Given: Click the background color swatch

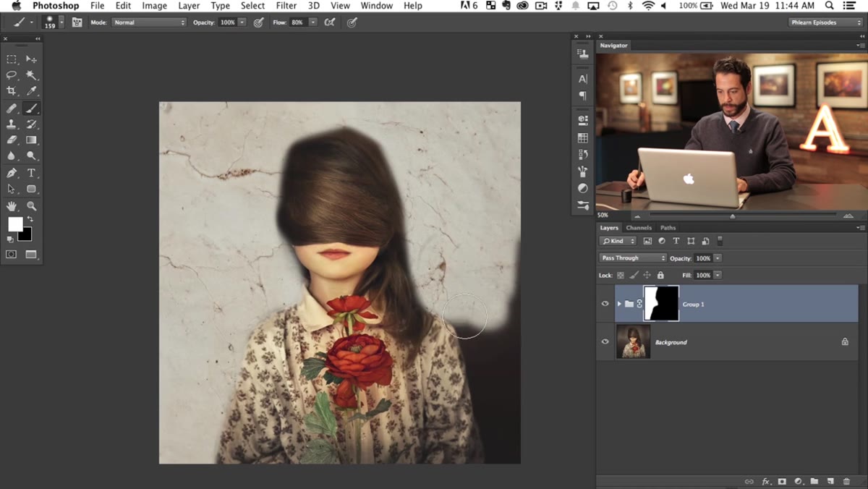Looking at the screenshot, I should pyautogui.click(x=27, y=235).
